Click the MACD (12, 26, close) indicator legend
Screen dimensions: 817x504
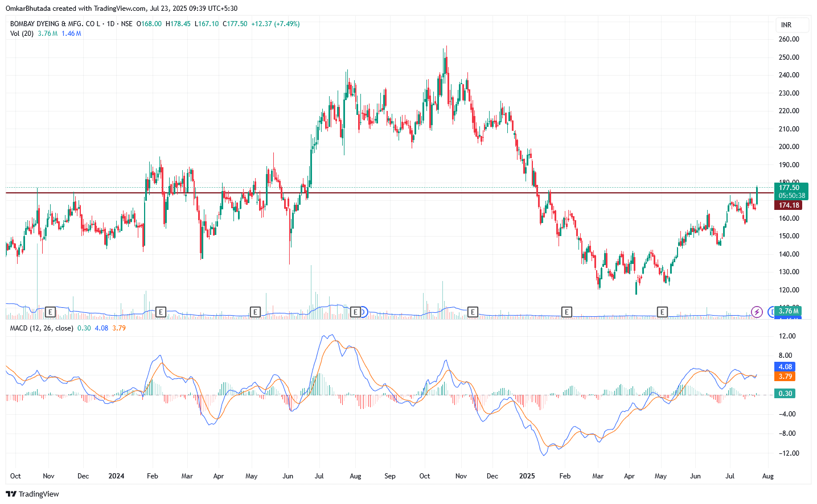pos(42,328)
